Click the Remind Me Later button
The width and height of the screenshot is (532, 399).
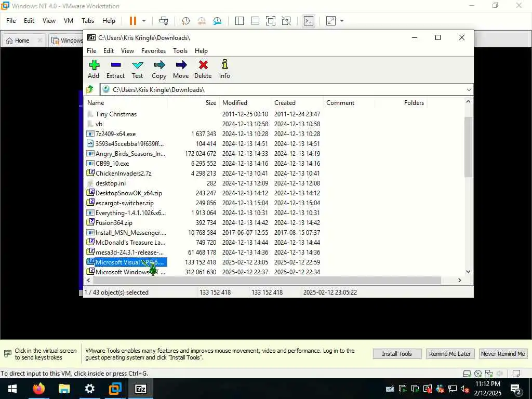coord(450,353)
